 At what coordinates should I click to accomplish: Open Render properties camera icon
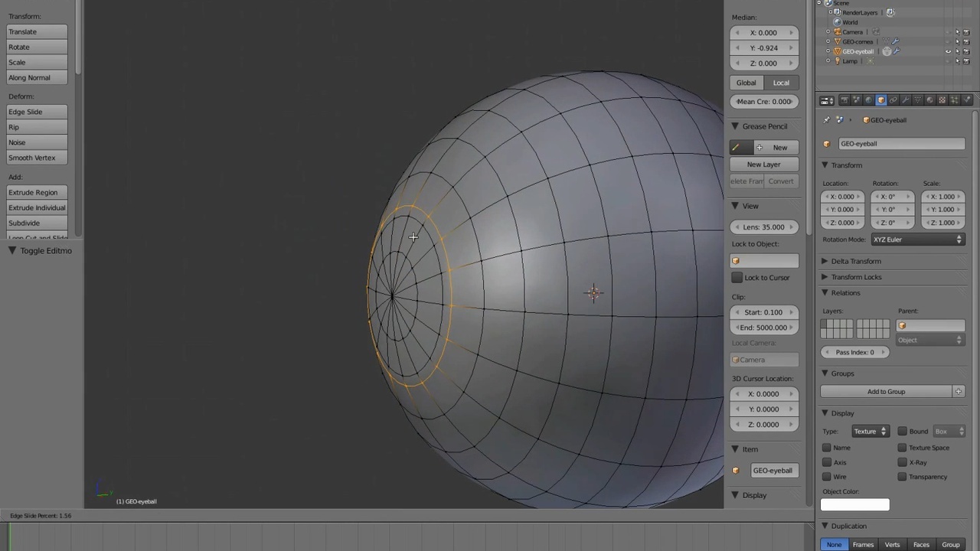click(844, 100)
